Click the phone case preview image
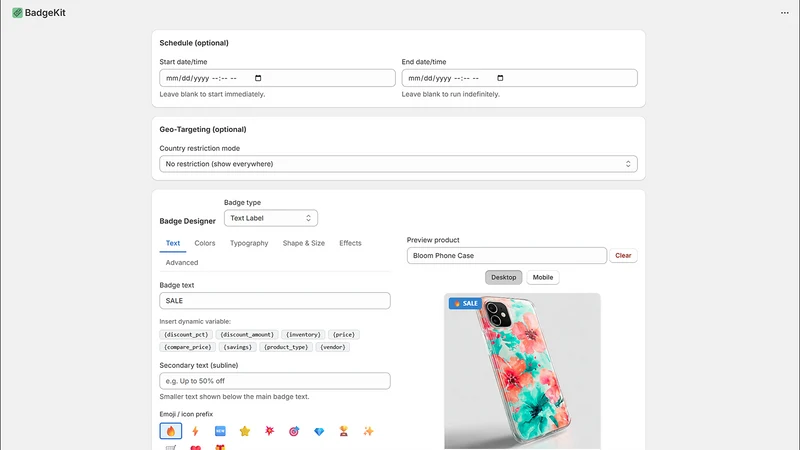Screen dimensions: 800x450 (x=522, y=371)
